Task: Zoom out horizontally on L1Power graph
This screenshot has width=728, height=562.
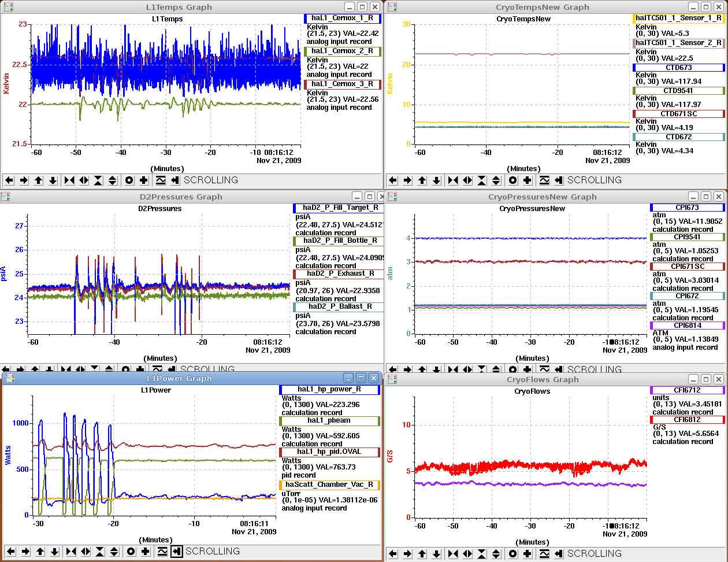Action: [86, 552]
